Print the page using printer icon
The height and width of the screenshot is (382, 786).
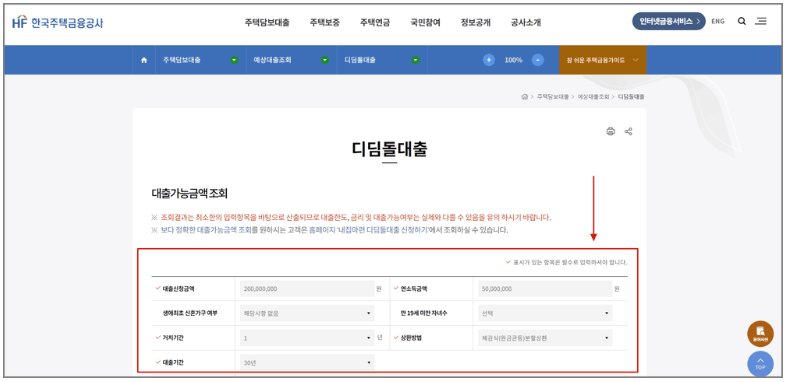click(x=611, y=132)
